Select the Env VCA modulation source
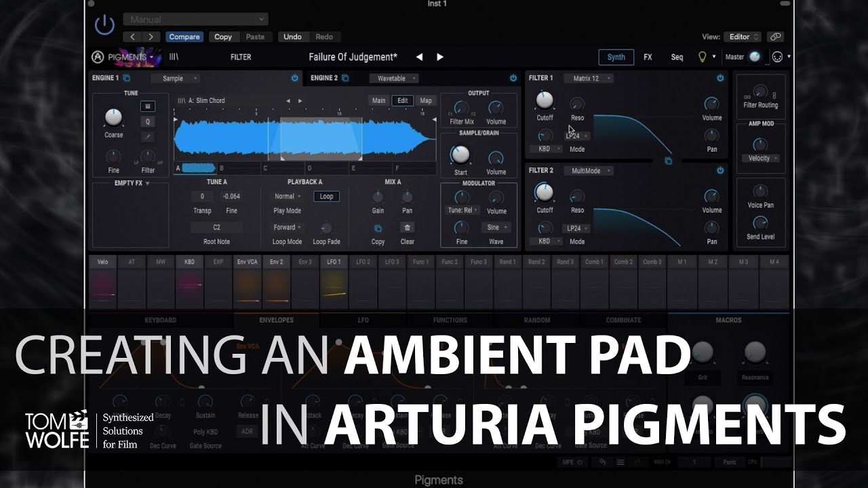Screen dimensions: 868x488 click(x=247, y=281)
